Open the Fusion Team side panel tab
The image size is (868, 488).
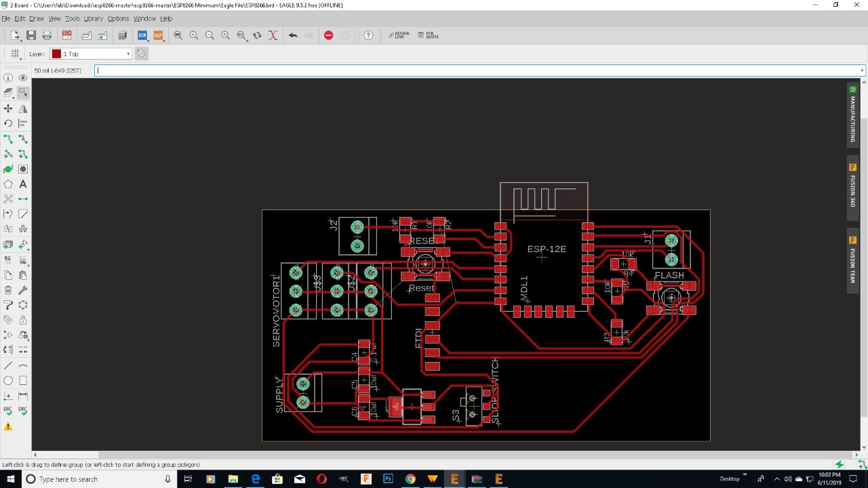coord(853,260)
